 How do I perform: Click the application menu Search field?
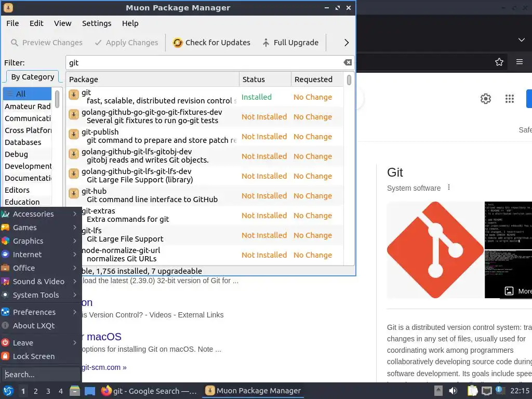[41, 374]
